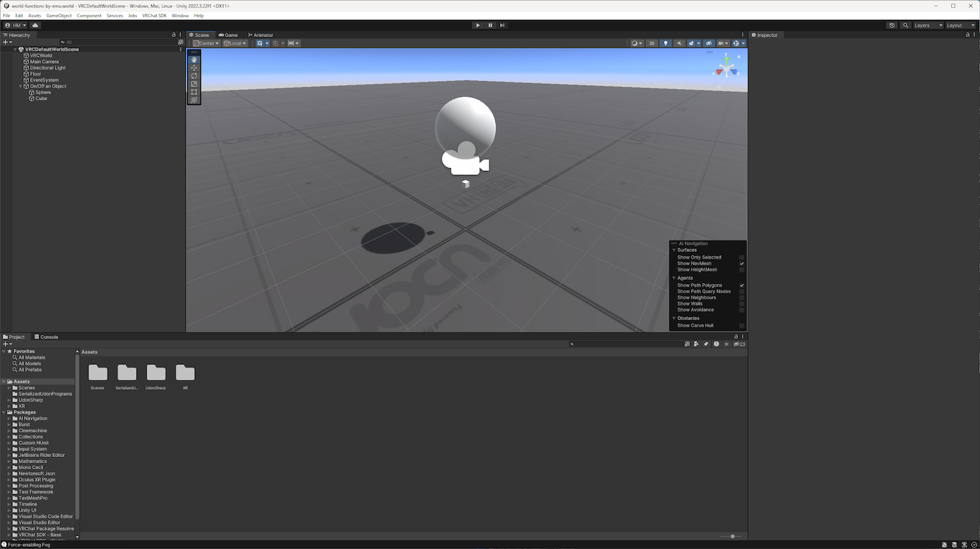Viewport: 980px width, 549px height.
Task: Open cloud services via the cloud icon
Action: 36,25
